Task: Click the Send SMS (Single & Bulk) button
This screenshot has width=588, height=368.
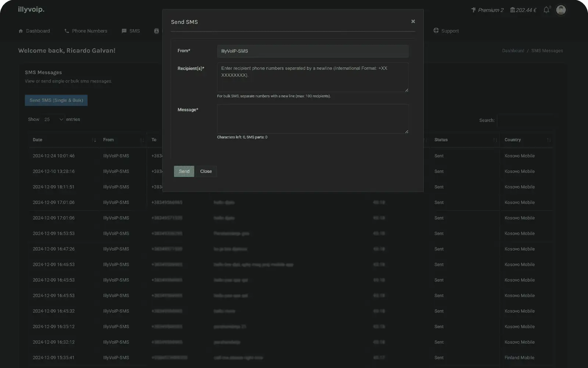Action: pyautogui.click(x=56, y=100)
